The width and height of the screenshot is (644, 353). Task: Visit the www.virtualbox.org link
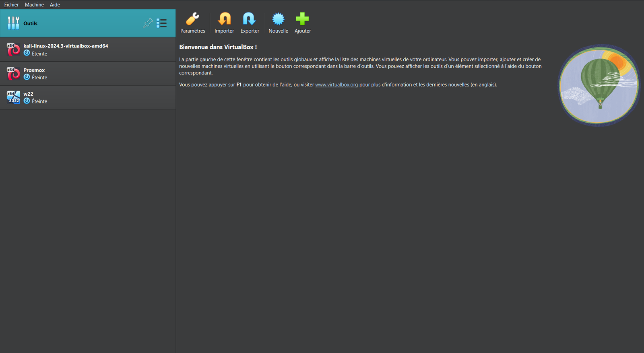click(336, 85)
